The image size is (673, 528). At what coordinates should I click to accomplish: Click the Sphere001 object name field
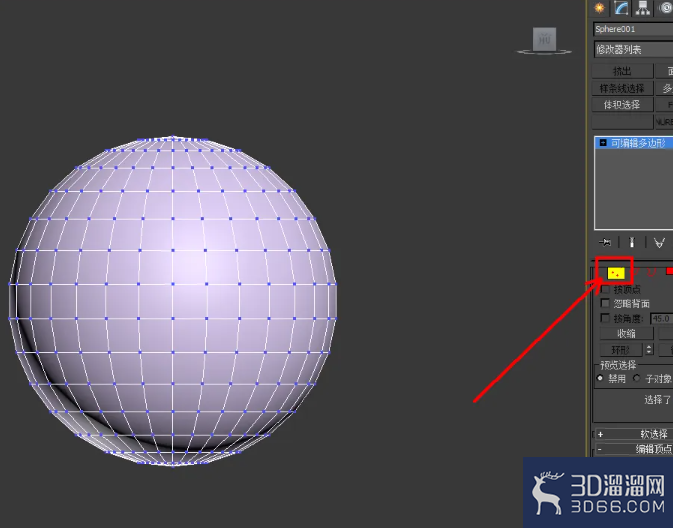[x=634, y=29]
